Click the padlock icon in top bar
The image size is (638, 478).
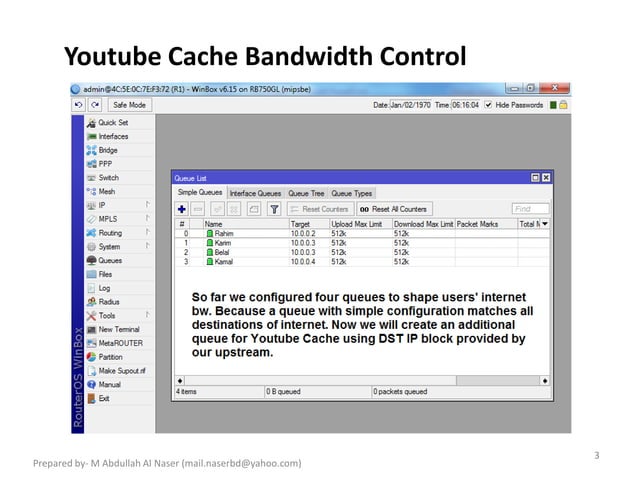pos(563,105)
